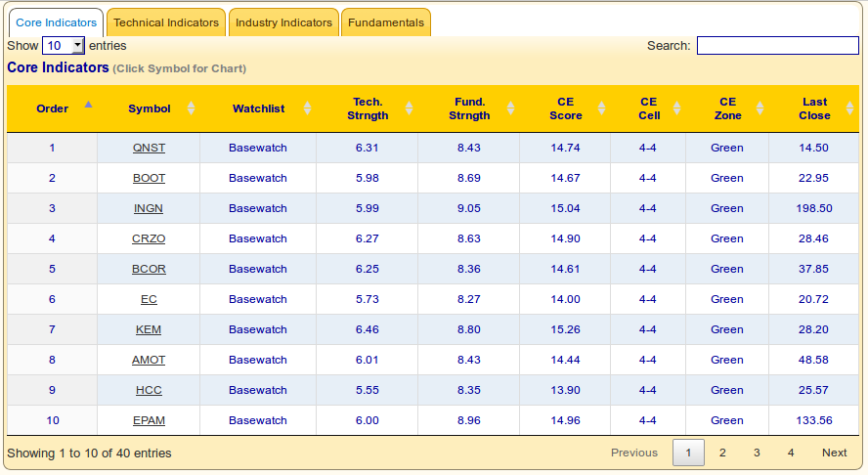Go to page 3

757,453
